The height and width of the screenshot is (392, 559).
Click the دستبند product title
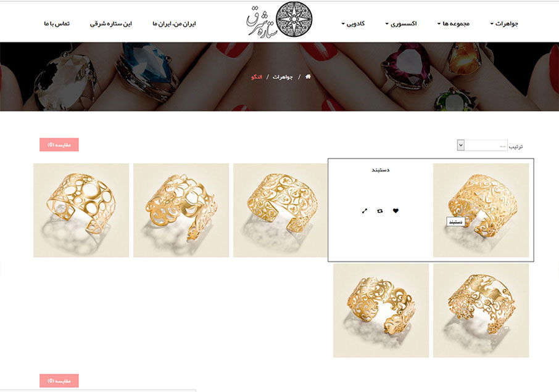[381, 170]
